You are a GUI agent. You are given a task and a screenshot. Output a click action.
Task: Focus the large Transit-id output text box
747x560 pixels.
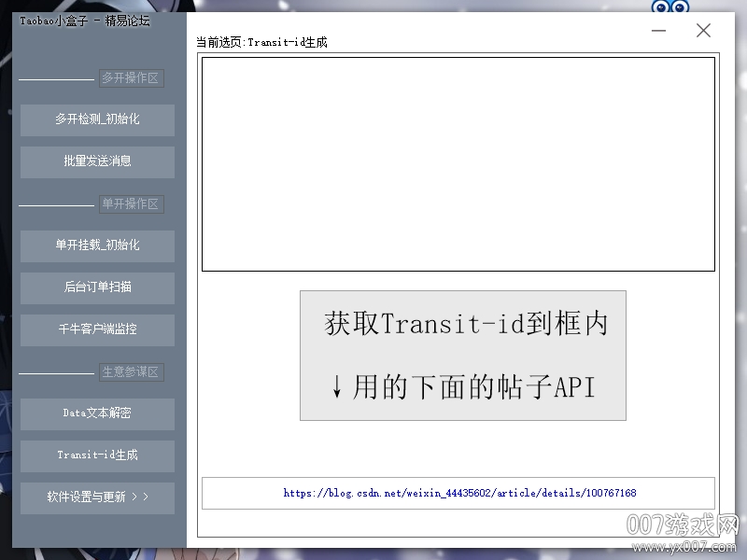click(x=458, y=164)
